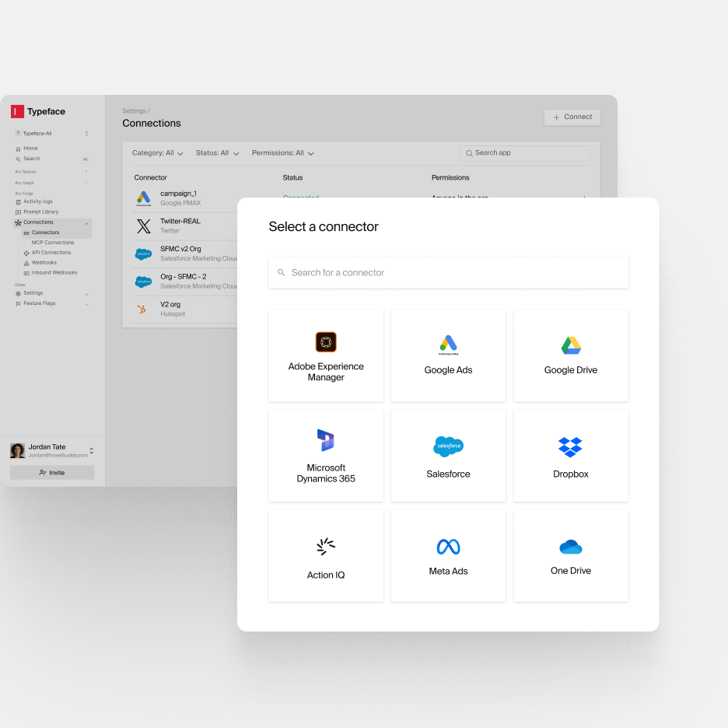Open the Jordan Tate account switcher arrows
Image resolution: width=728 pixels, height=728 pixels.
[x=92, y=450]
